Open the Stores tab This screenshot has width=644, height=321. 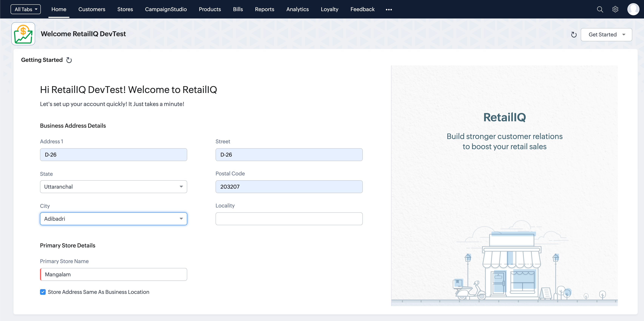[x=125, y=9]
